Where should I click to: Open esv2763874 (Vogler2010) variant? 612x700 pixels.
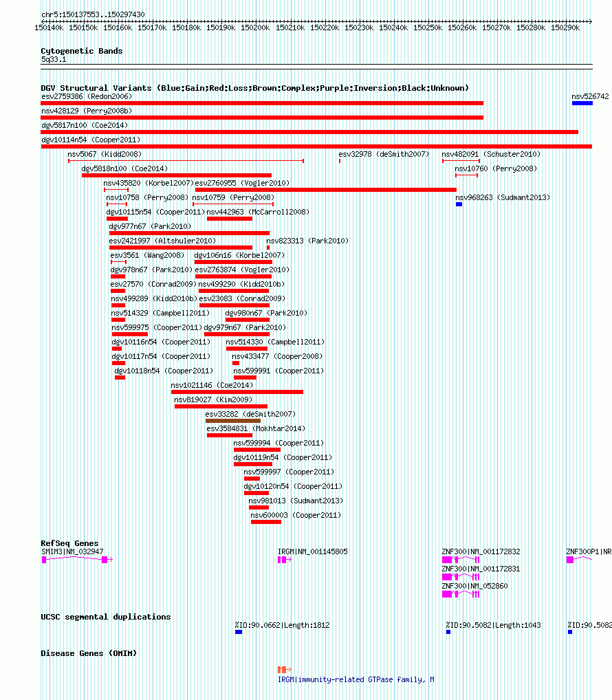(x=242, y=270)
